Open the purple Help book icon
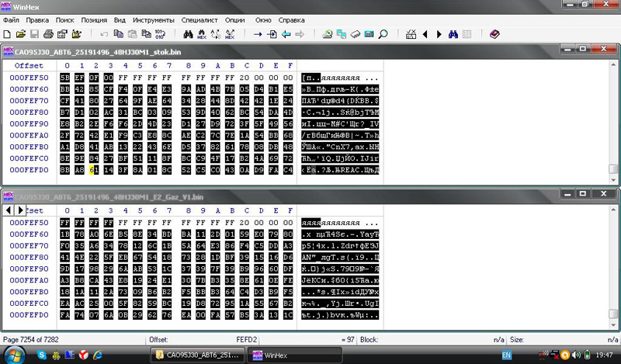This screenshot has height=364, width=621. coord(495,34)
